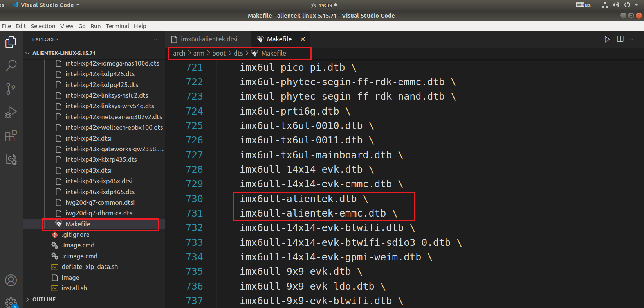Image resolution: width=644 pixels, height=308 pixels.
Task: Open the Search view in activity bar
Action: pyautogui.click(x=11, y=65)
